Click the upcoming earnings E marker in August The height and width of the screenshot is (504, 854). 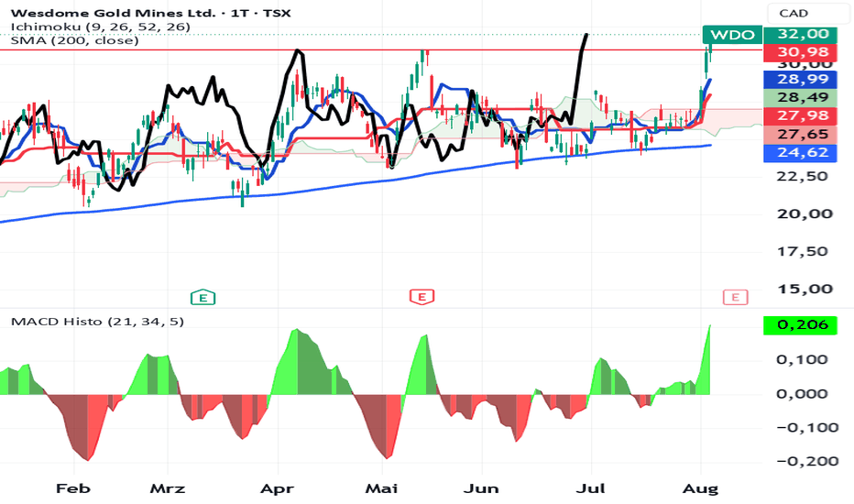pyautogui.click(x=735, y=297)
